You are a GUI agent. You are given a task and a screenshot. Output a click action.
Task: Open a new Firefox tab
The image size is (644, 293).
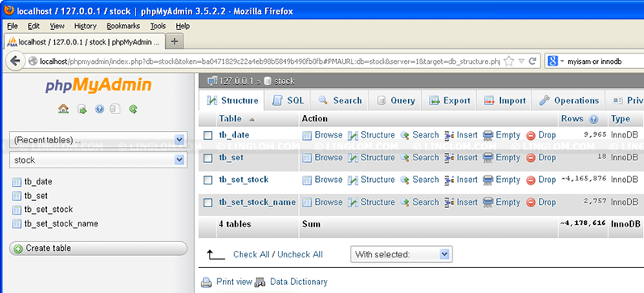pyautogui.click(x=175, y=41)
